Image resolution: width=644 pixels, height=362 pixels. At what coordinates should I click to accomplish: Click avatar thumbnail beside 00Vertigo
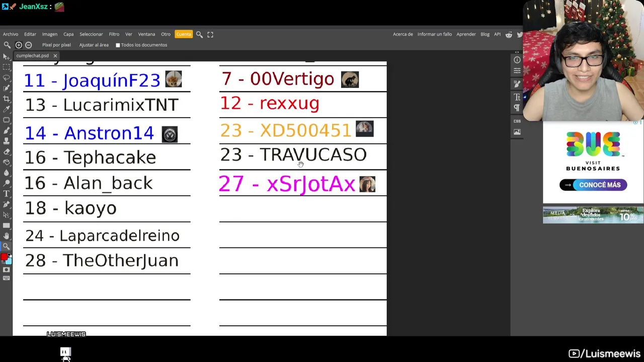(350, 79)
